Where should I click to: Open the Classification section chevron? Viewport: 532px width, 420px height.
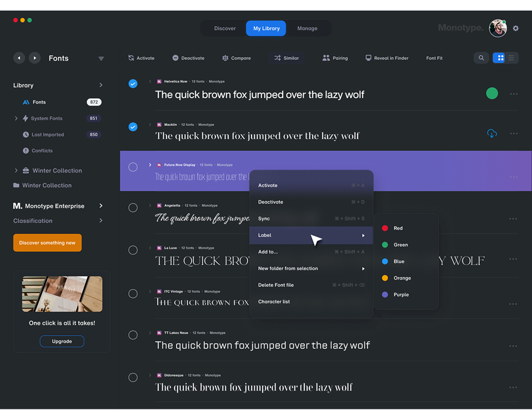click(x=101, y=220)
